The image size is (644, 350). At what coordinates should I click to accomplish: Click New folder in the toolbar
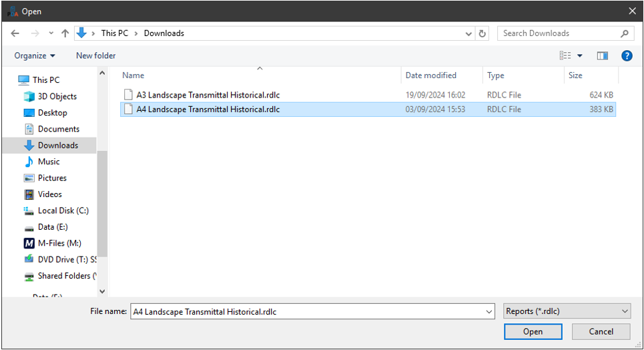click(95, 56)
